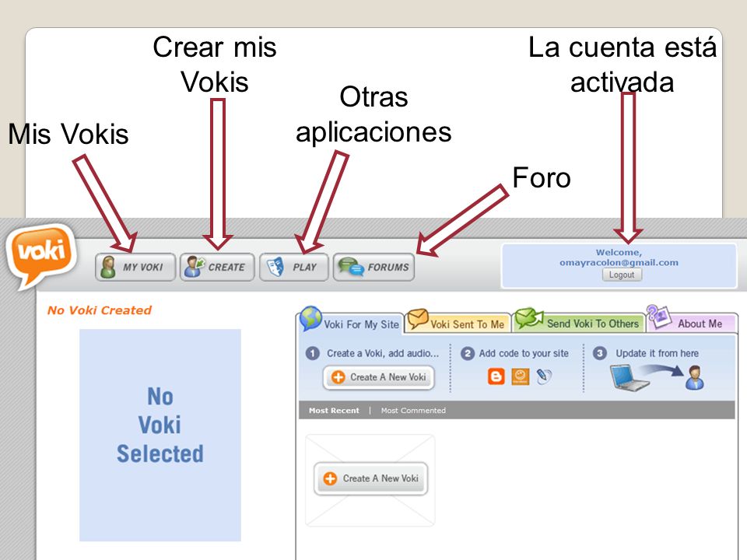This screenshot has height=560, width=747.
Task: Click the blue swirl site icon
Action: (544, 376)
